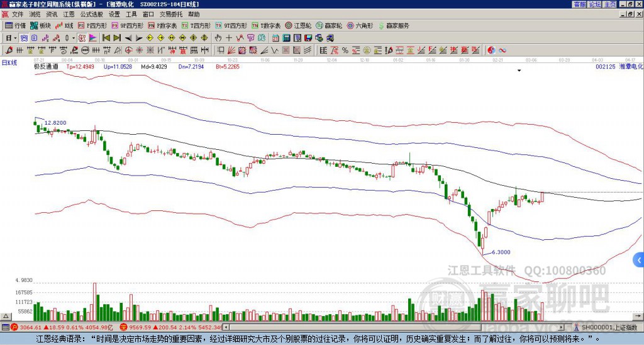
Task: Open the T四方形 tool
Action: [196, 25]
